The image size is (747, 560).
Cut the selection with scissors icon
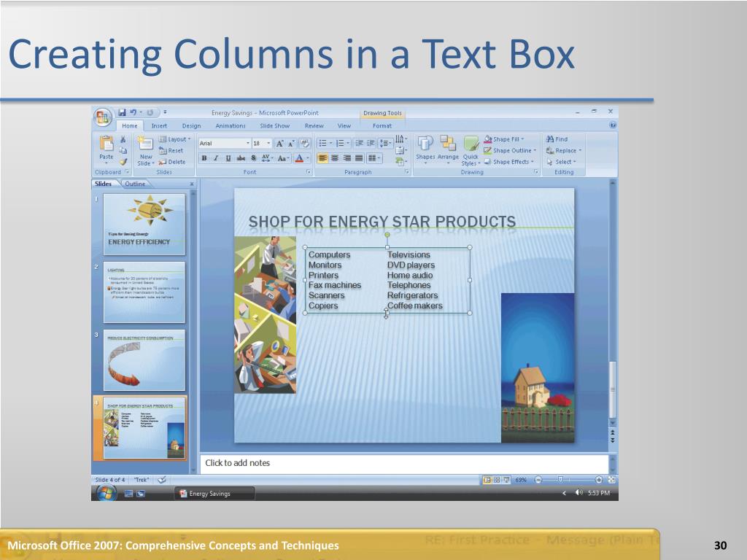pyautogui.click(x=123, y=139)
